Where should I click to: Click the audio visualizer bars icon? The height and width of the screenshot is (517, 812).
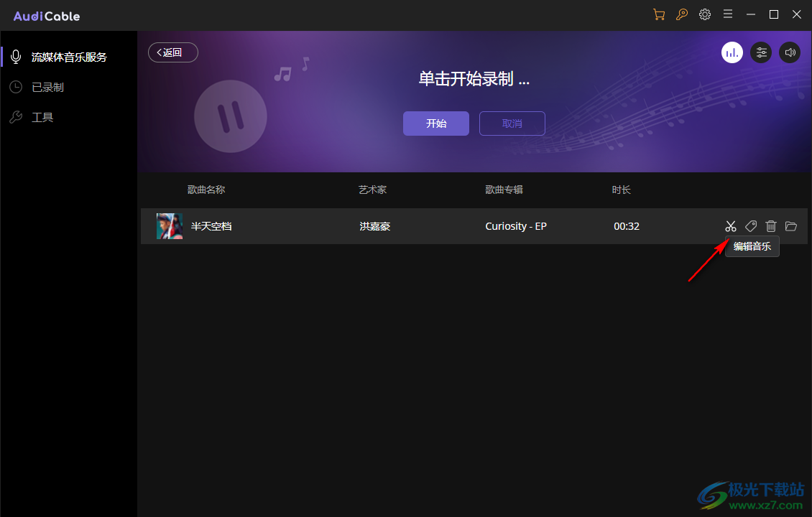732,52
